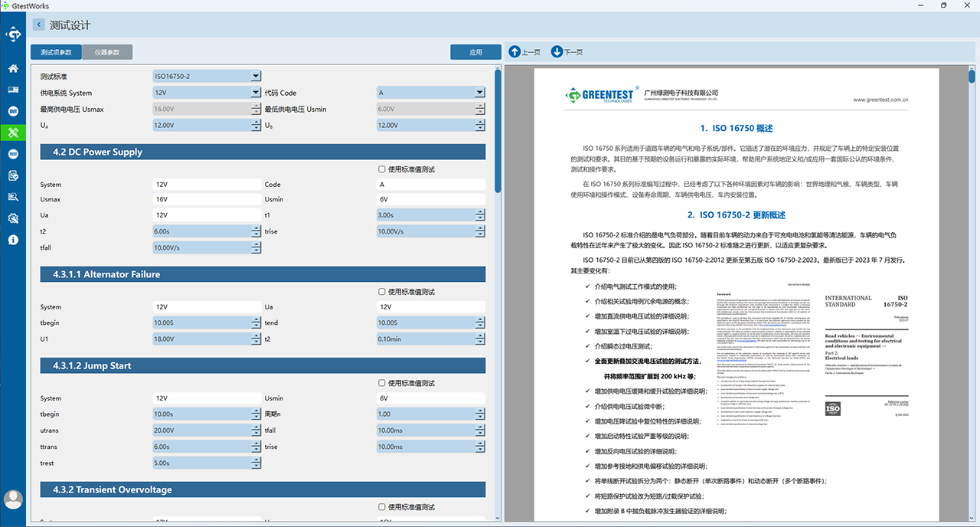
Task: Open the DUT icon in the sidebar
Action: coord(13,111)
